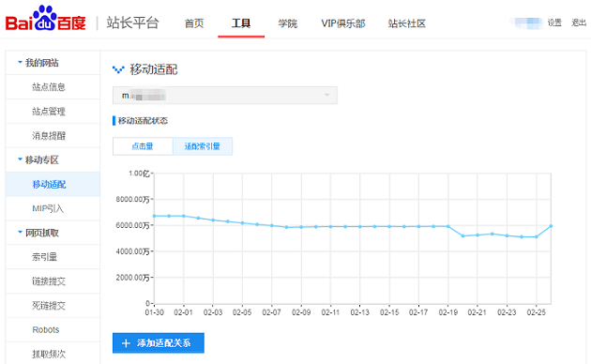
Task: Click the 移动适配 heading icon
Action: [118, 69]
